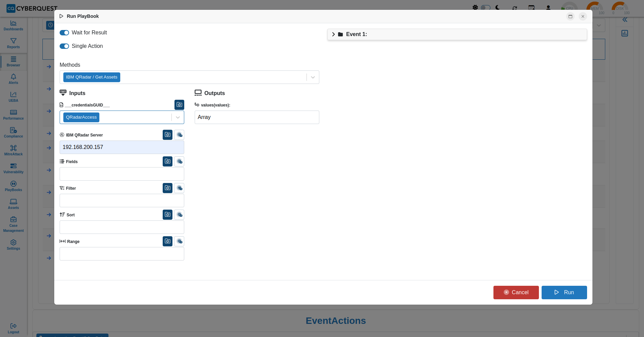Click the sun brightness icon in the header
The width and height of the screenshot is (644, 337).
(x=475, y=7)
